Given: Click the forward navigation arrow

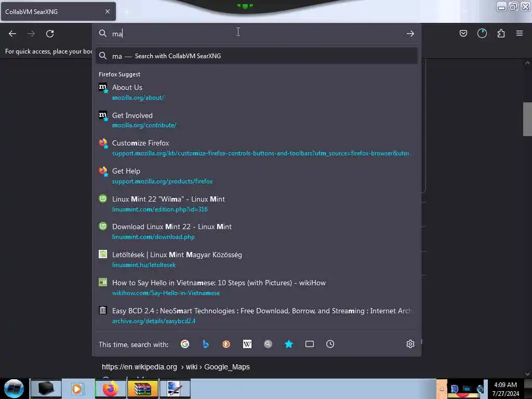Looking at the screenshot, I should (x=31, y=34).
